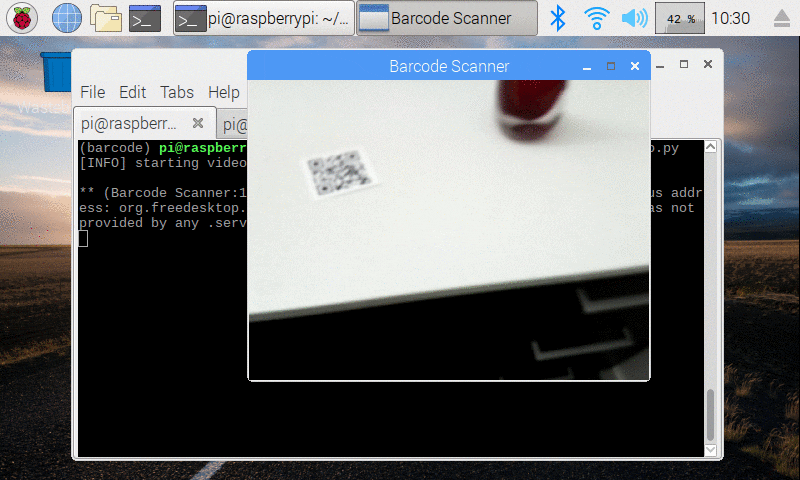Open the Raspberry Pi main menu
Screen dimensions: 800x480
(x=22, y=18)
